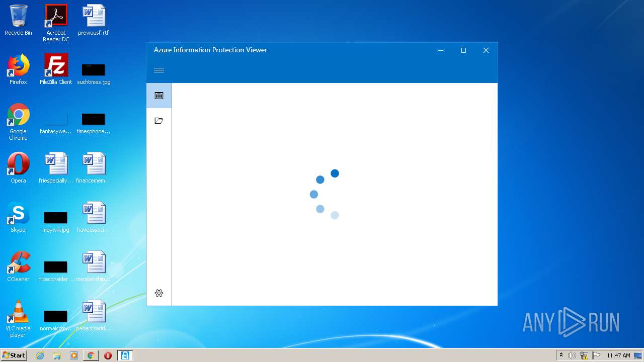
Task: Select normalcom... file on desktop
Action: click(x=56, y=320)
